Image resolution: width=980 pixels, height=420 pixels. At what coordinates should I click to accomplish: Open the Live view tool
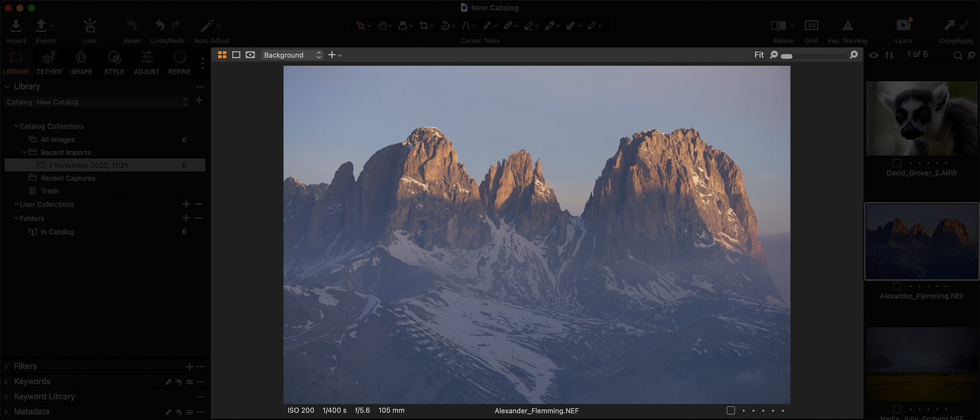pyautogui.click(x=89, y=26)
